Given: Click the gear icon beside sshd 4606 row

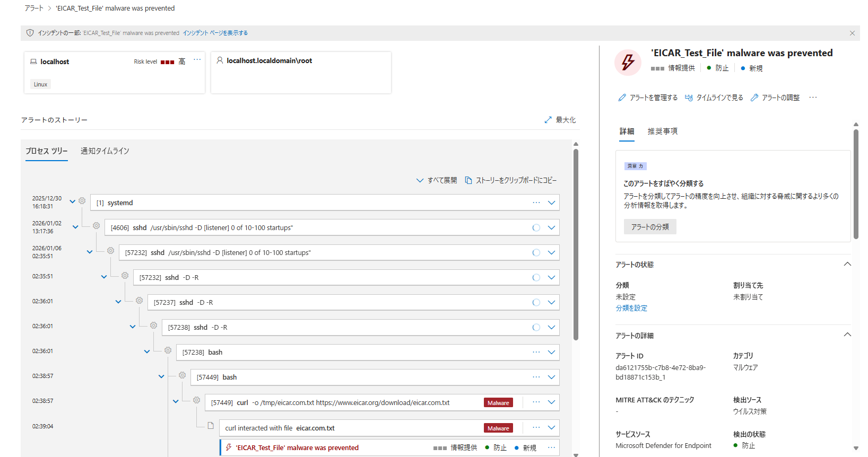Looking at the screenshot, I should (x=96, y=226).
